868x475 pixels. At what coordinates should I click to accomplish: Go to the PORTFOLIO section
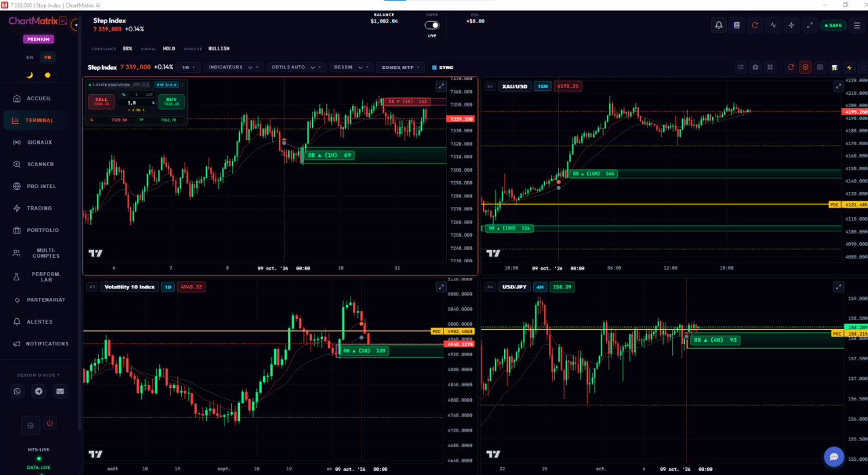click(40, 230)
